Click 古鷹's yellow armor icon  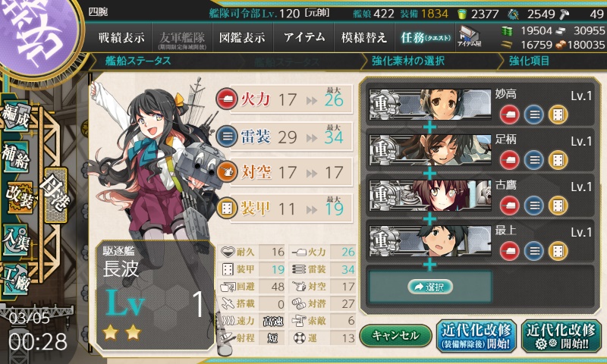(558, 206)
